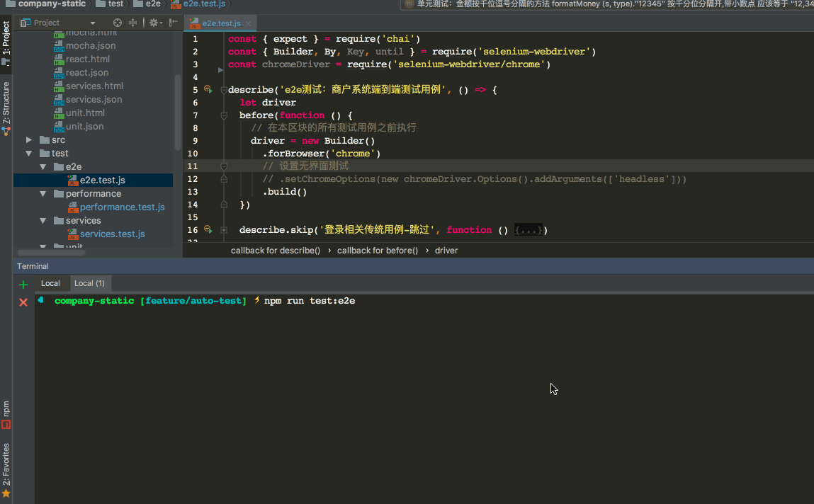Viewport: 814px width, 504px height.
Task: Collapse the describe block fold on line 5
Action: (224, 90)
